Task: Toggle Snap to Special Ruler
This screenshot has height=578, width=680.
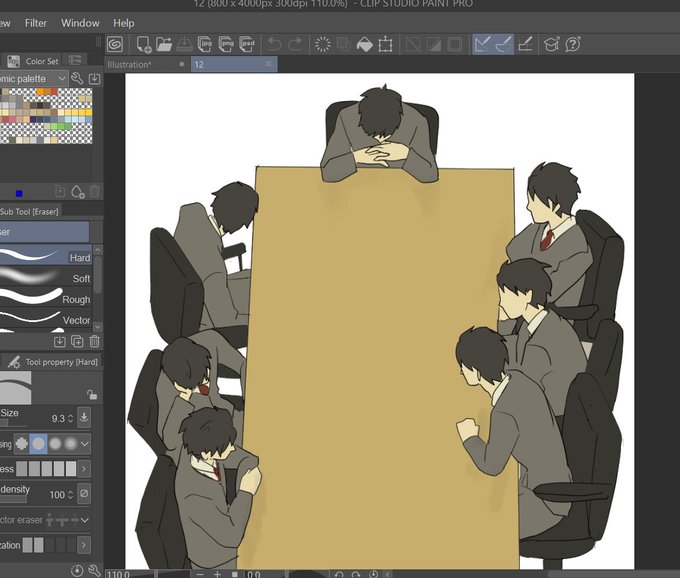Action: (x=503, y=44)
